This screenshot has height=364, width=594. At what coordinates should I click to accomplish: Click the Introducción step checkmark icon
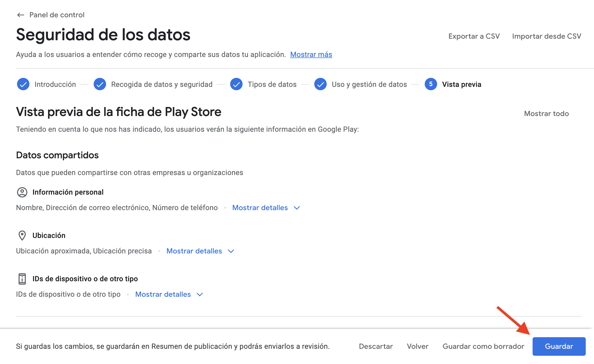tap(23, 84)
